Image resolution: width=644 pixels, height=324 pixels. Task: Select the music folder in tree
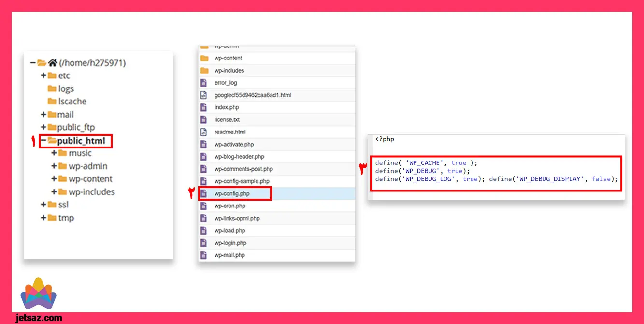[x=80, y=153]
